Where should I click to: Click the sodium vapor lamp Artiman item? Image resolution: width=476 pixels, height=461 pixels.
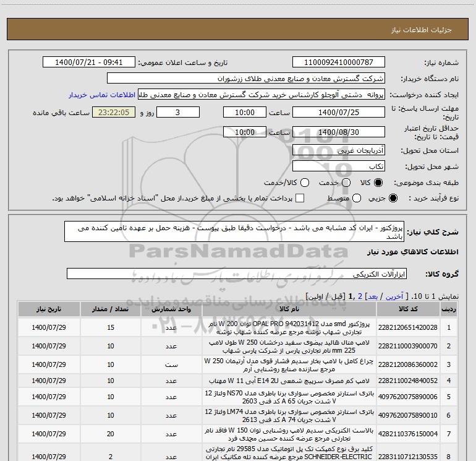(289, 365)
